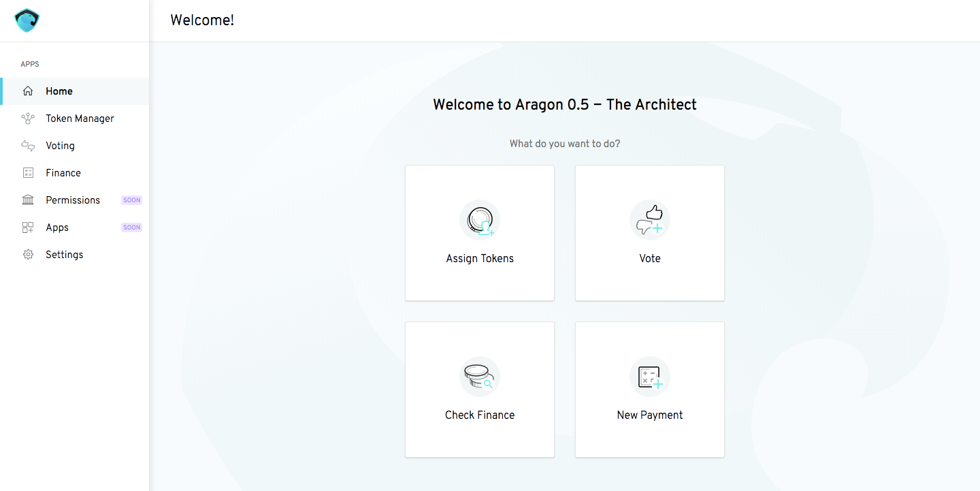Image resolution: width=980 pixels, height=491 pixels.
Task: Click the Check Finance coins magnifier icon
Action: point(480,377)
